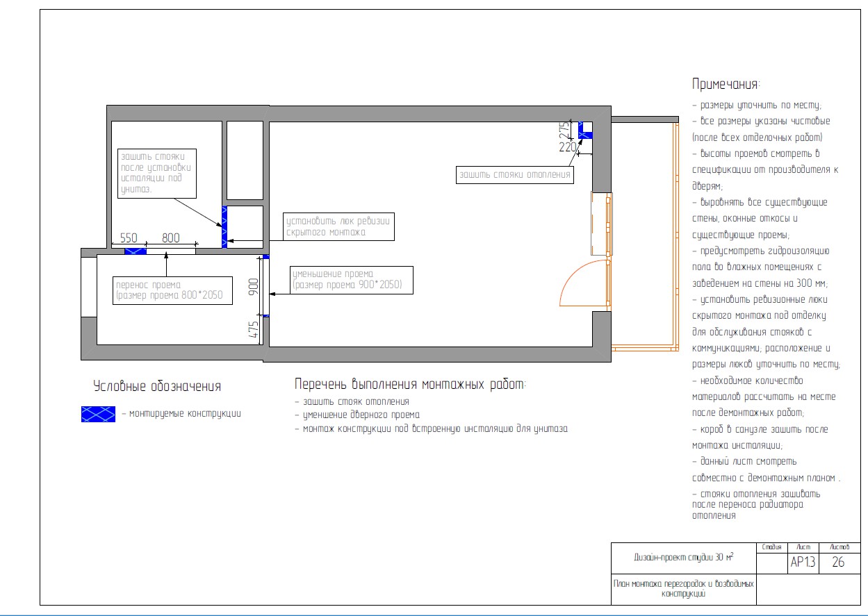Select the note line "стояки отопления зашивать"

point(756,494)
